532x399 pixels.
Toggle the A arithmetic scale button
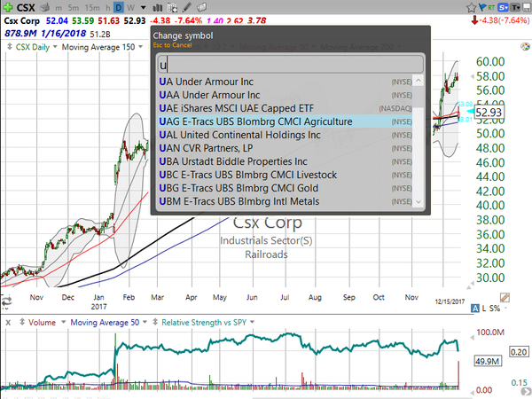coord(475,309)
